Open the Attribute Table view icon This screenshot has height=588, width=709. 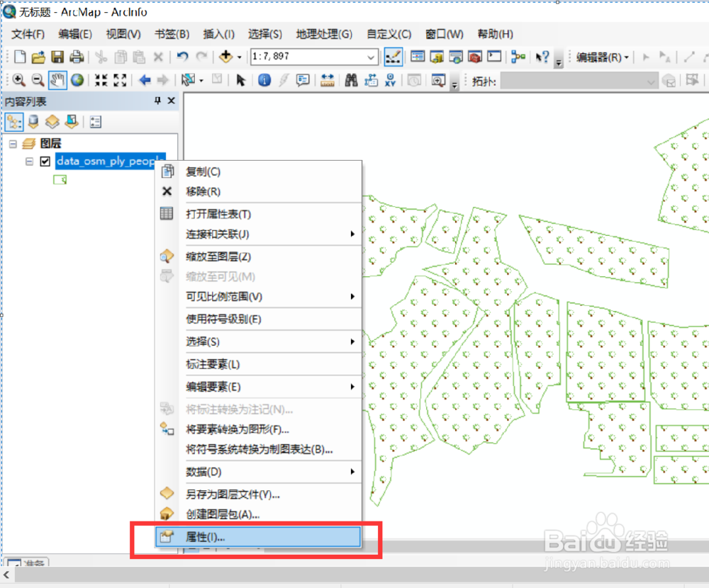point(168,213)
